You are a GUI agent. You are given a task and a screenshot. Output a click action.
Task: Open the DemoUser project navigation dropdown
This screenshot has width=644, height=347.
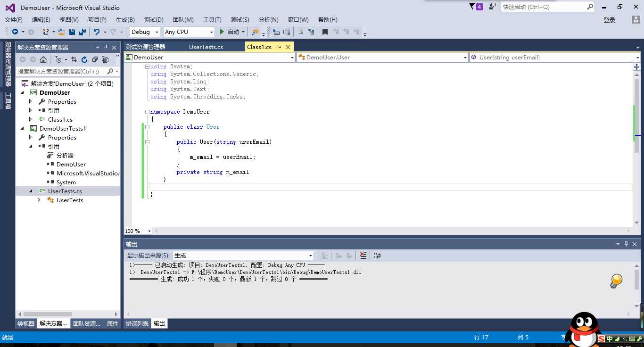click(x=209, y=57)
